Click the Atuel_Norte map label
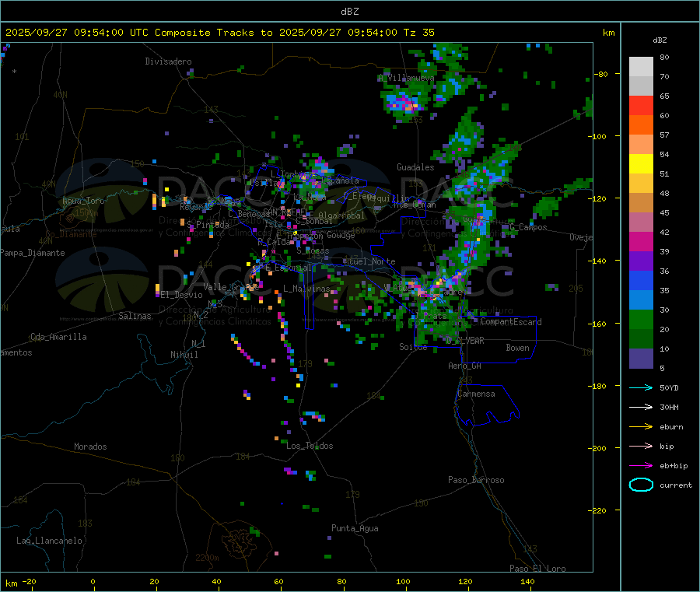The height and width of the screenshot is (592, 700). [x=369, y=261]
